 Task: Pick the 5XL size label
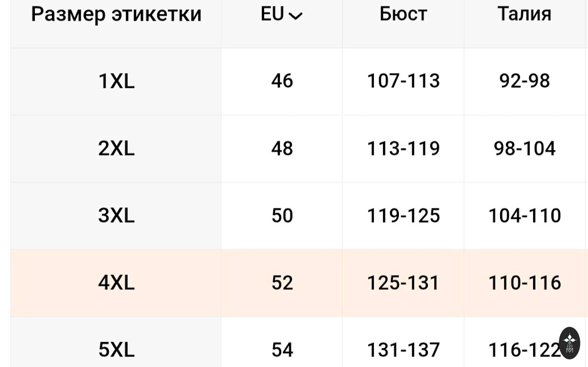[116, 350]
